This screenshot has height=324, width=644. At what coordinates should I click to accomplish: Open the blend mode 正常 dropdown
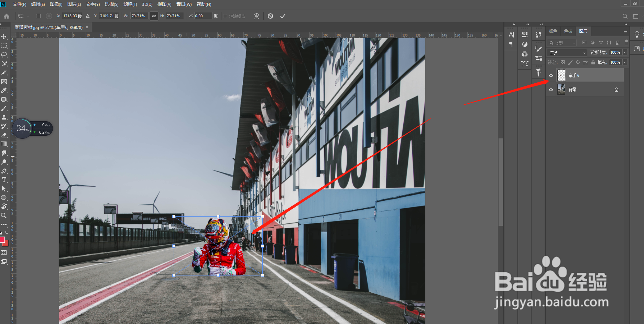click(567, 53)
